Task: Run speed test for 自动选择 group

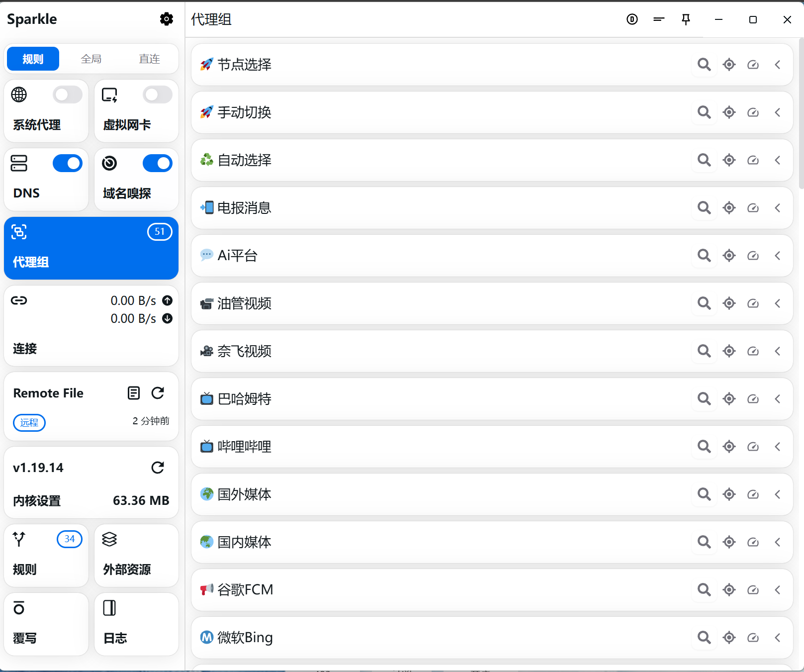Action: (753, 160)
